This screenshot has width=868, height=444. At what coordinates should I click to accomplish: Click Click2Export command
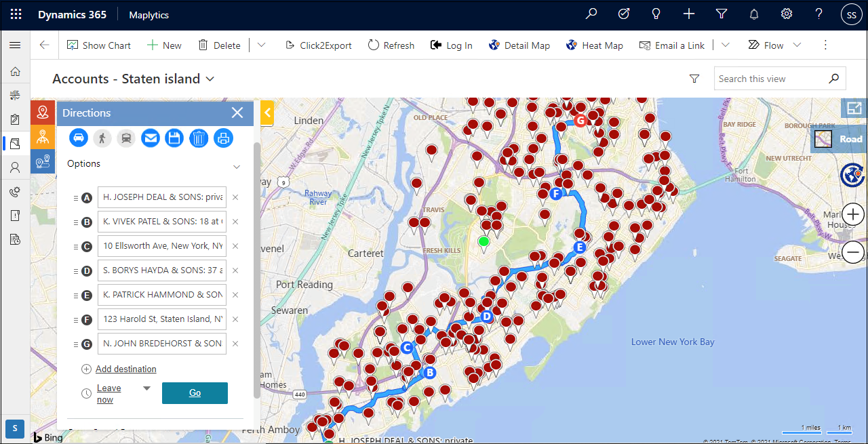pos(318,45)
